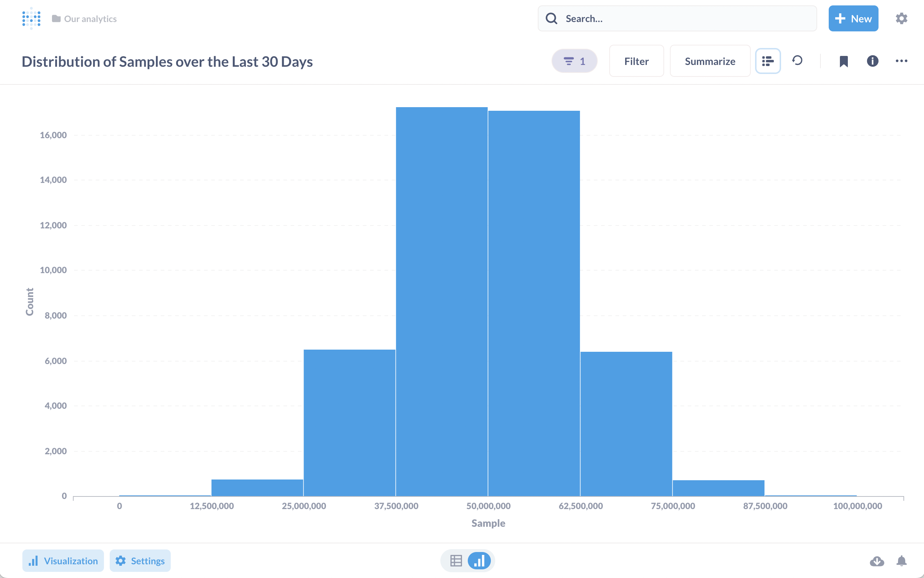
Task: Click the refresh query icon
Action: point(797,61)
